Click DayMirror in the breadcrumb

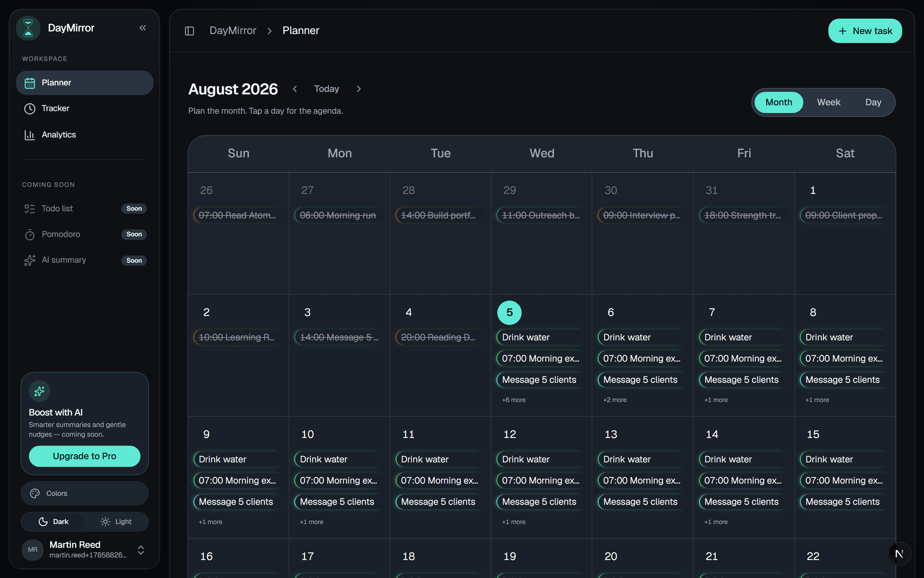pos(233,31)
